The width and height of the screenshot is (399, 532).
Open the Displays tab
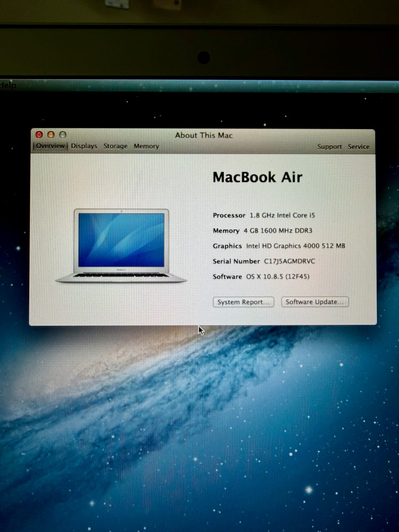tap(84, 146)
